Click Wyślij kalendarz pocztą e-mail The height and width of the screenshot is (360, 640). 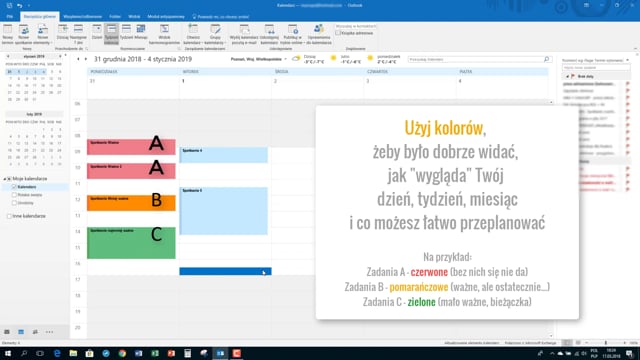244,34
